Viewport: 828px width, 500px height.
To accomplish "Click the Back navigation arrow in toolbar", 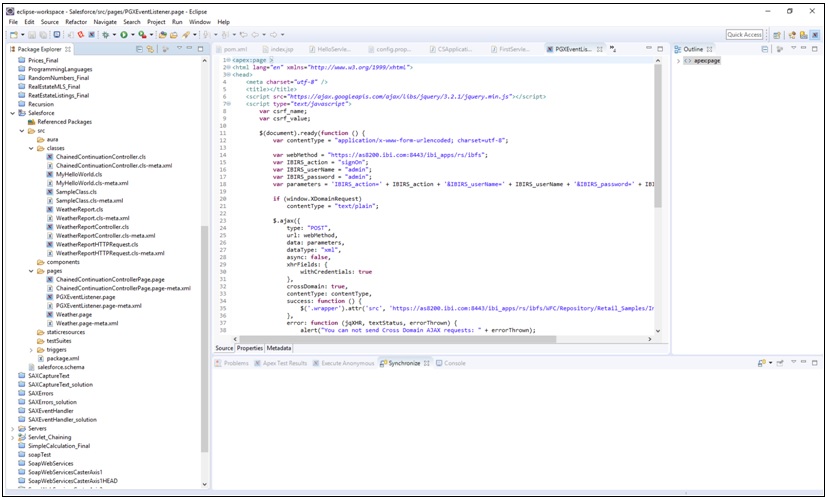I will (x=255, y=35).
